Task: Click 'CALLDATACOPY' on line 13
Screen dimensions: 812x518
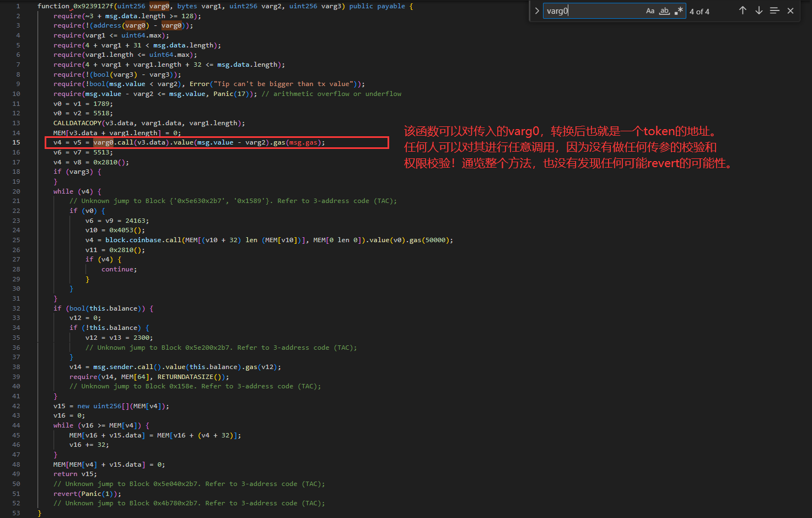Action: click(x=77, y=123)
